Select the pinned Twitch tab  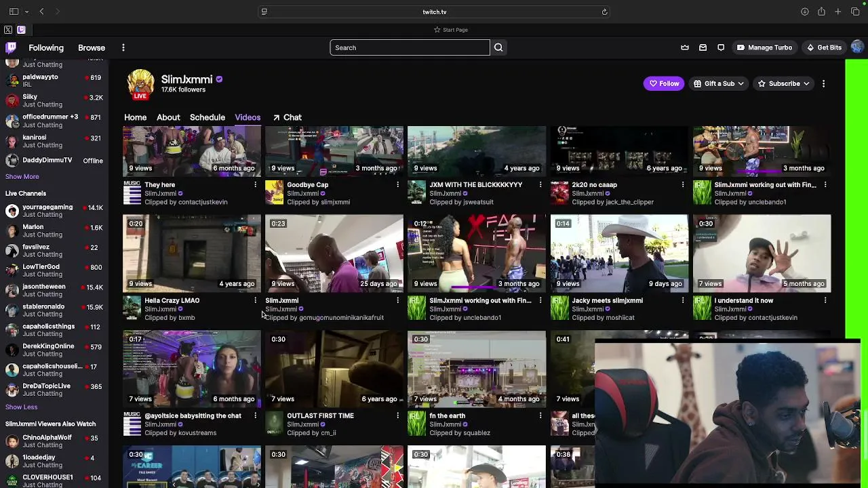point(21,30)
